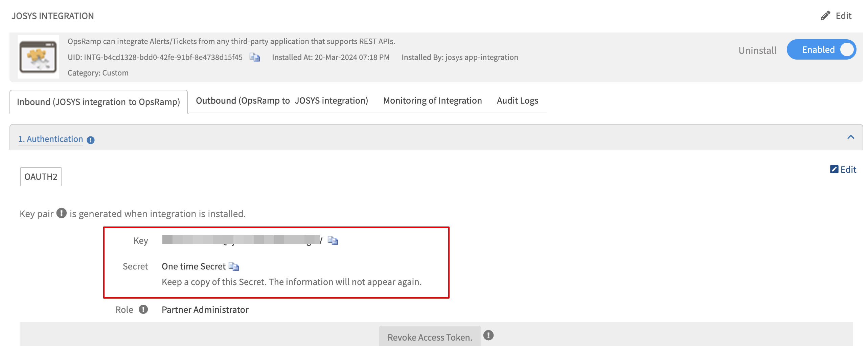The height and width of the screenshot is (346, 868).
Task: Click the info icon next to Authentication
Action: coord(91,140)
